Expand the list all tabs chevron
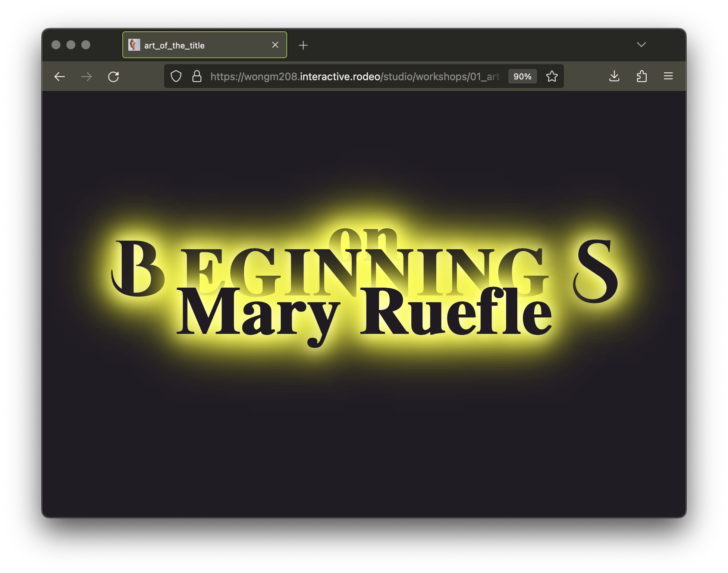The height and width of the screenshot is (573, 728). (x=641, y=45)
